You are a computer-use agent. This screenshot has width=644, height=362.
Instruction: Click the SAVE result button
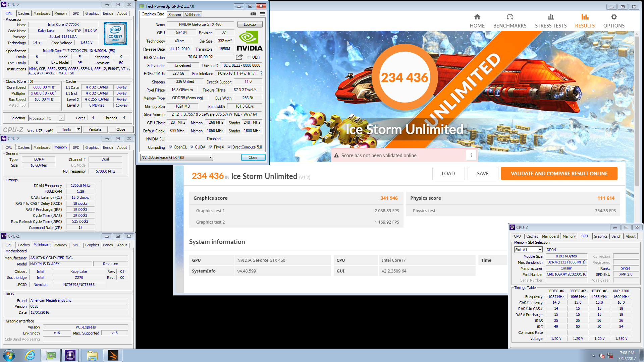(x=483, y=174)
